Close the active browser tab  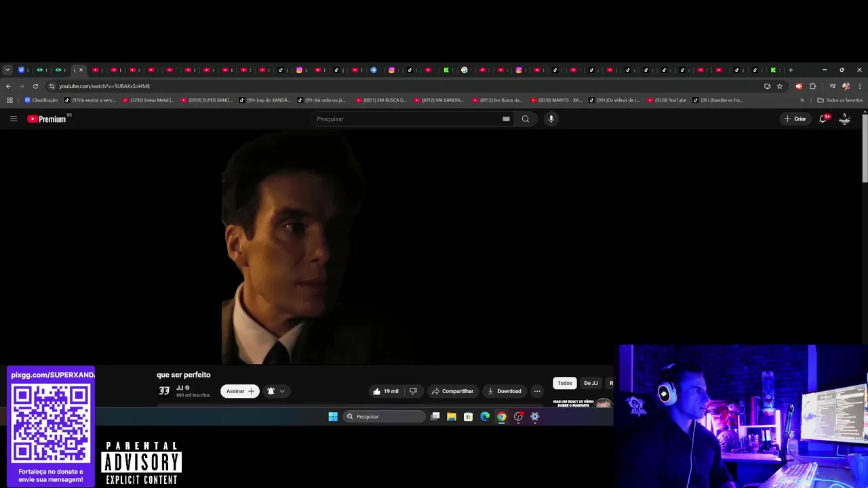pyautogui.click(x=81, y=70)
